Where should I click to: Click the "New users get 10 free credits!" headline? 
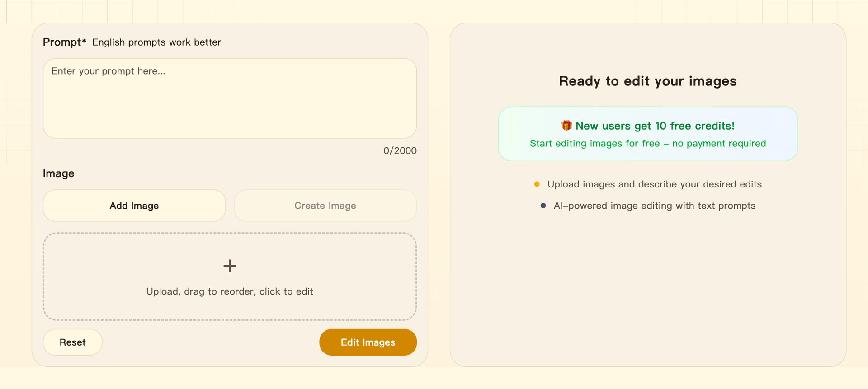pyautogui.click(x=655, y=126)
